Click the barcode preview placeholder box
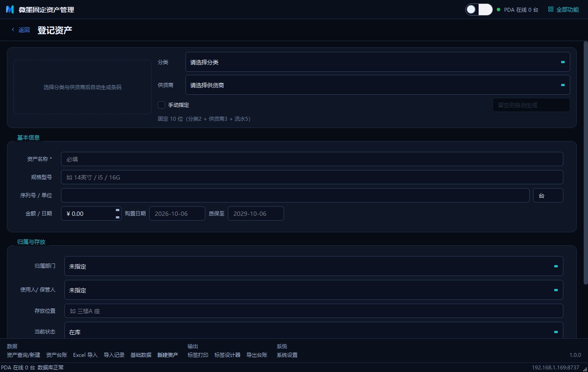This screenshot has width=588, height=372. (83, 87)
